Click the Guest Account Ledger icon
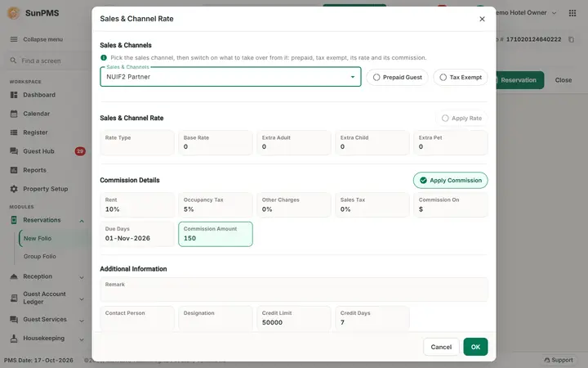The width and height of the screenshot is (588, 368). click(x=14, y=298)
